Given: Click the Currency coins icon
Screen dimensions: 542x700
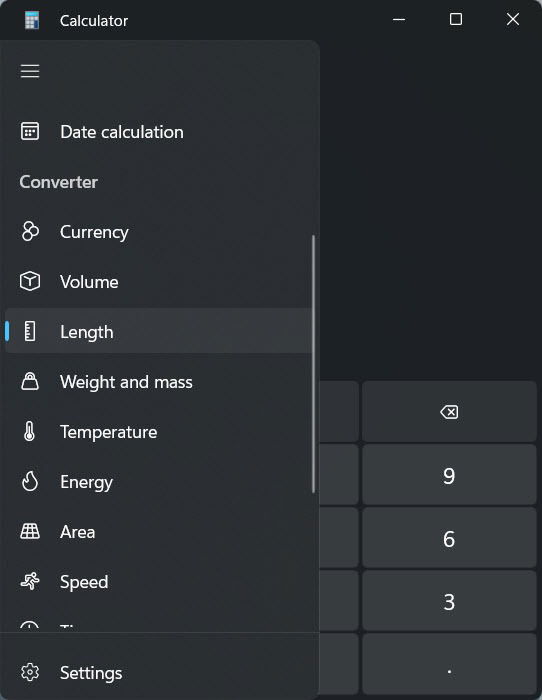Looking at the screenshot, I should tap(30, 232).
